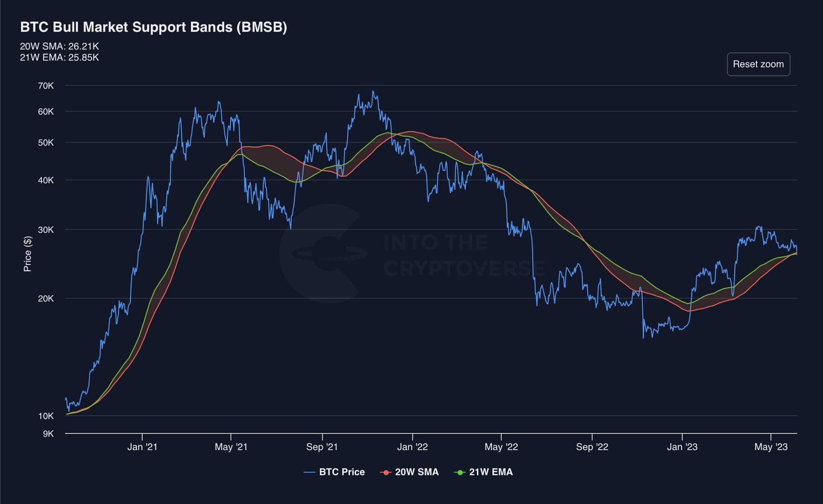Select the 20W SMA: 26.21K value text
The image size is (823, 504).
tap(59, 47)
